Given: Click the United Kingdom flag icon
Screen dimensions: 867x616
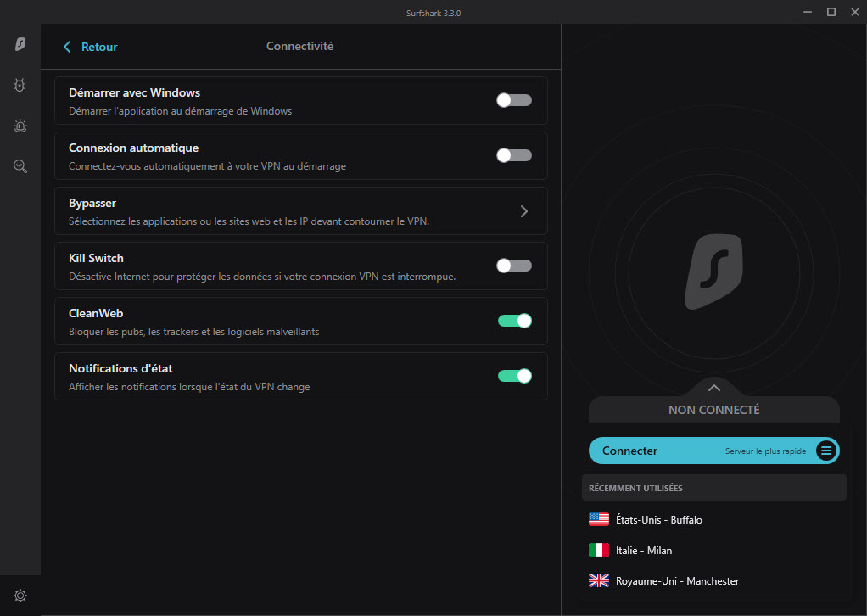Looking at the screenshot, I should [599, 580].
